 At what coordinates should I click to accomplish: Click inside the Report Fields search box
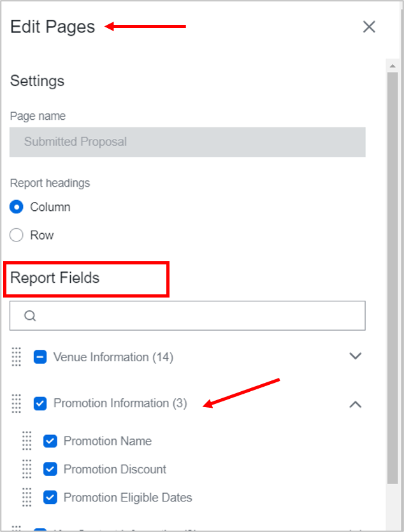tap(187, 315)
